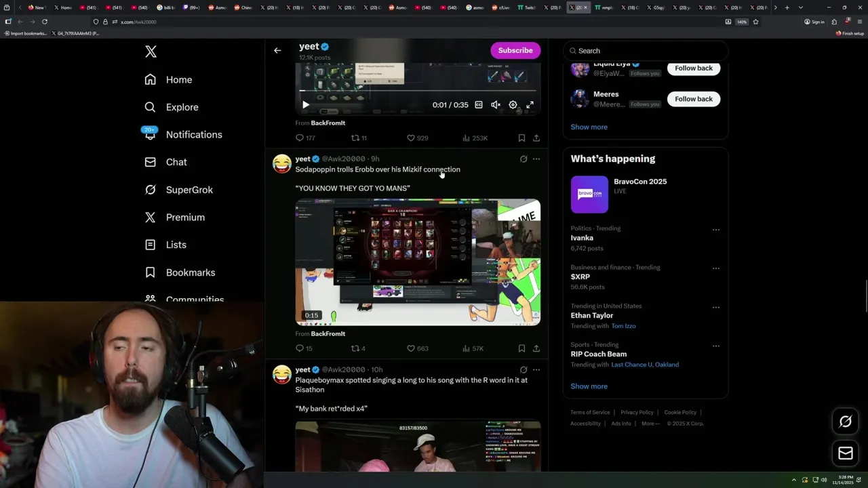Open more options for $XRP trend

click(x=715, y=268)
